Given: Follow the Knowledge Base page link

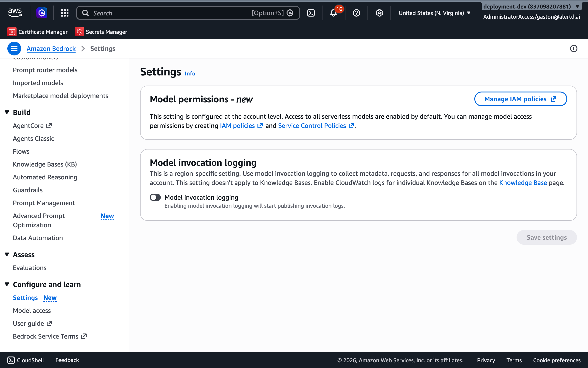Looking at the screenshot, I should (523, 183).
